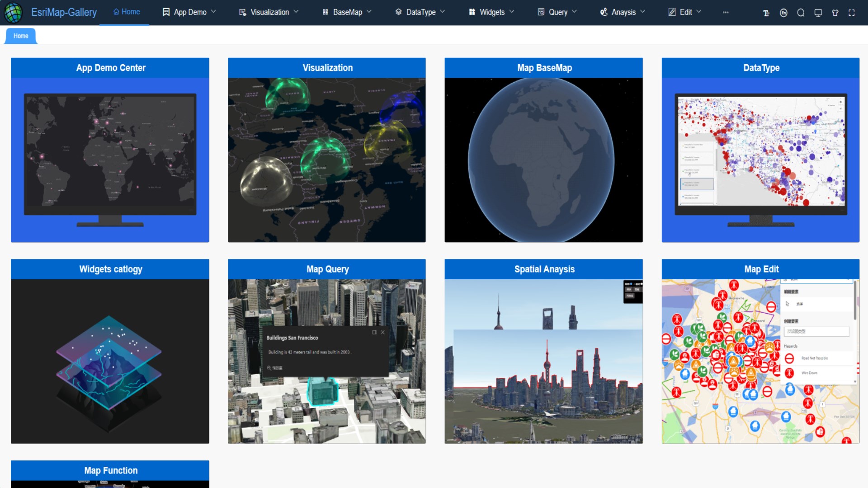868x488 pixels.
Task: Open the search magnifier icon
Action: point(801,13)
